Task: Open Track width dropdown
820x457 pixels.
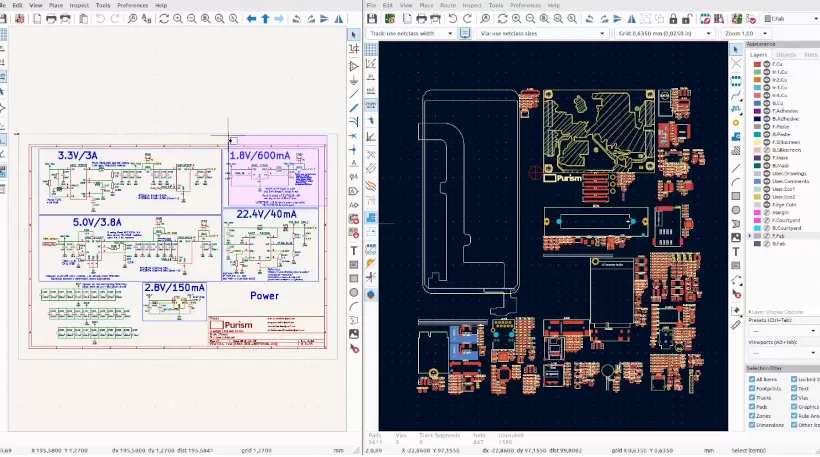Action: point(411,33)
